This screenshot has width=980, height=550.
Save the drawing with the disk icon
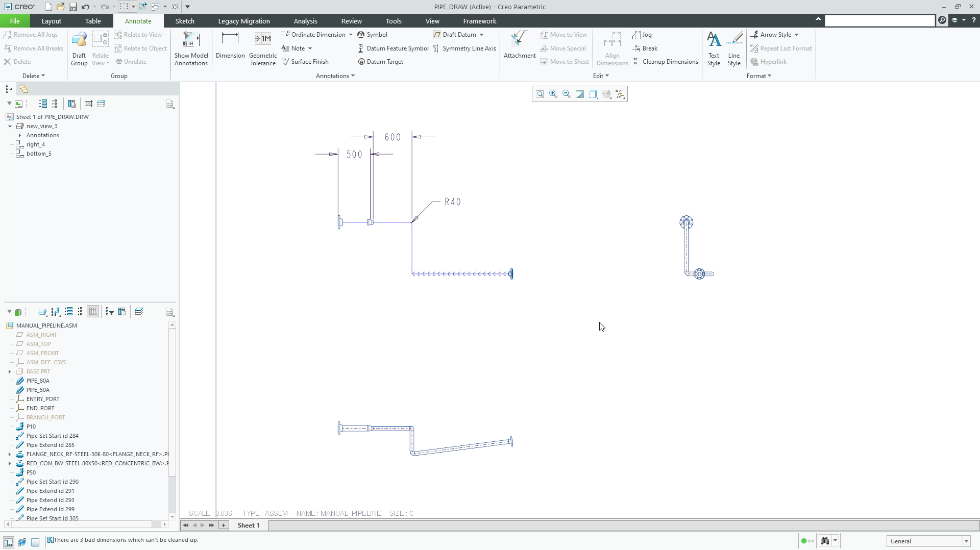click(x=73, y=7)
